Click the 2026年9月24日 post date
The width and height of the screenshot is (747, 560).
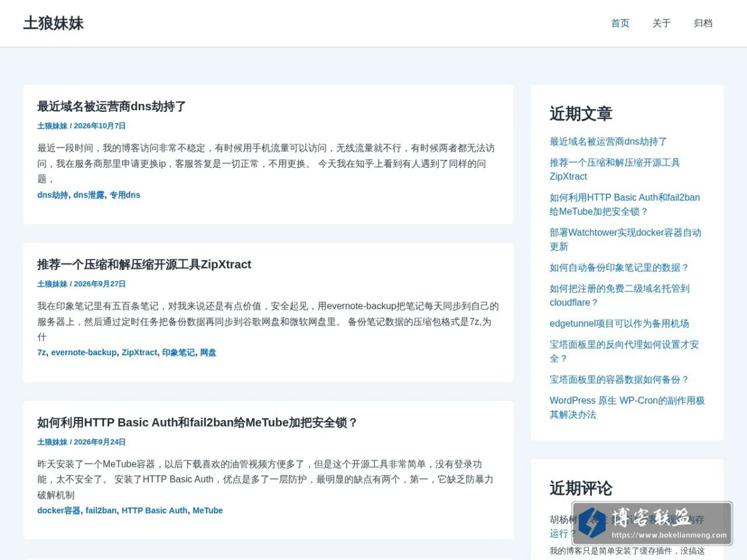(x=100, y=442)
